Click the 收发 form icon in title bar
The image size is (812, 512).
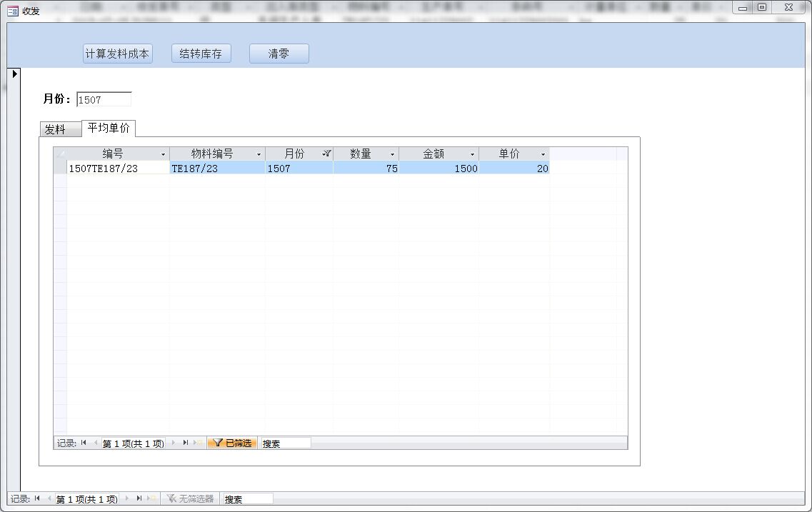pos(12,11)
